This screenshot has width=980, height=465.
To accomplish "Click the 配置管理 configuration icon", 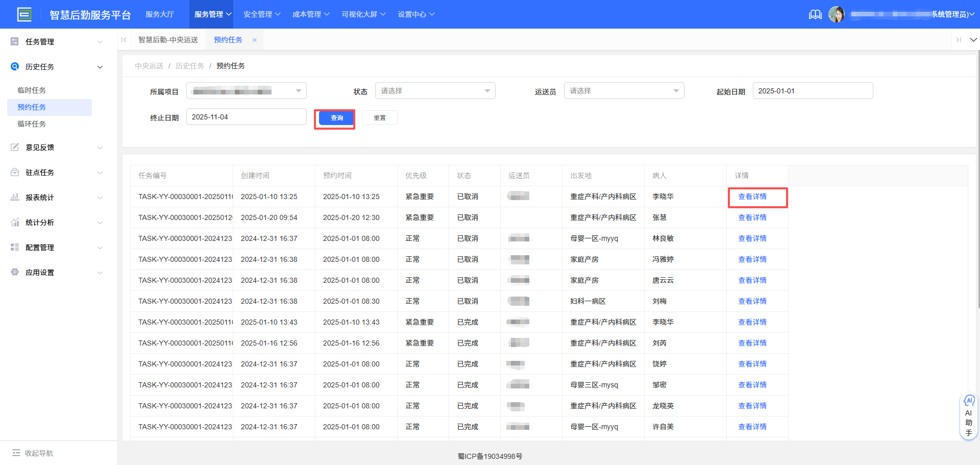I will pyautogui.click(x=14, y=247).
